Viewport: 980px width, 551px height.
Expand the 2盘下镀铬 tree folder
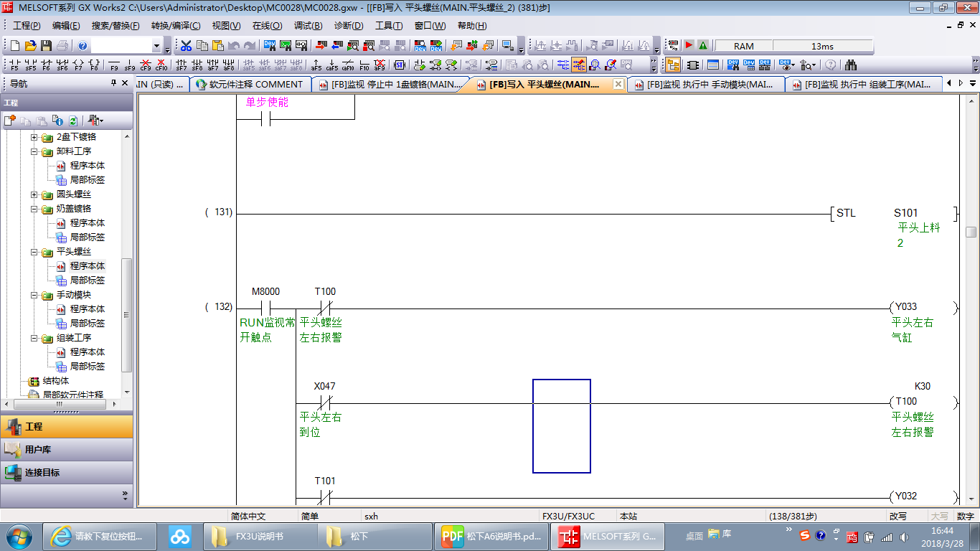pos(34,137)
